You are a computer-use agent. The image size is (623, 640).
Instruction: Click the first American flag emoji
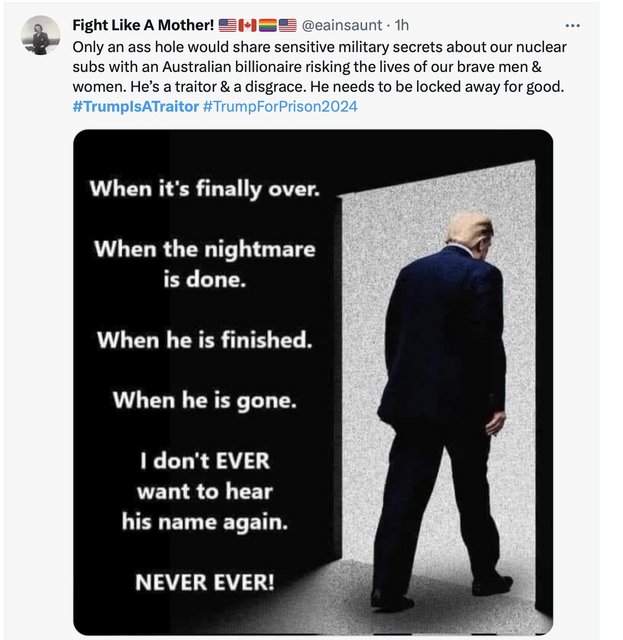228,25
